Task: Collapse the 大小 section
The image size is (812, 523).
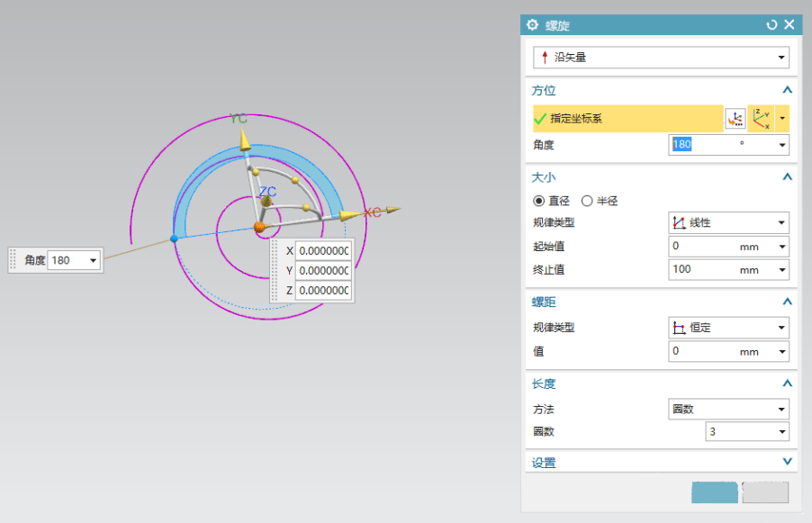Action: [x=787, y=177]
